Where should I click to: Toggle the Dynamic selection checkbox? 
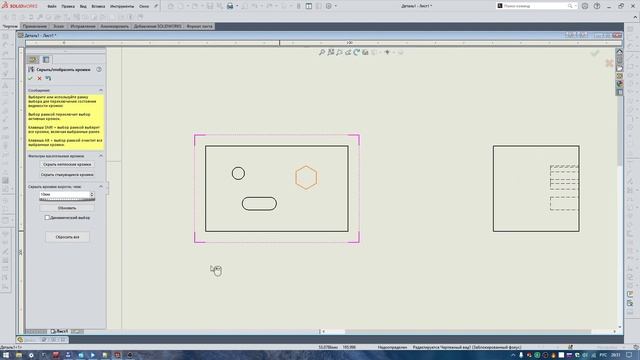(47, 218)
